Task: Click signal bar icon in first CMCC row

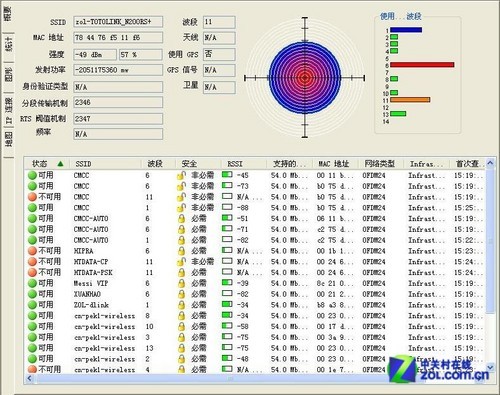Action: 227,174
